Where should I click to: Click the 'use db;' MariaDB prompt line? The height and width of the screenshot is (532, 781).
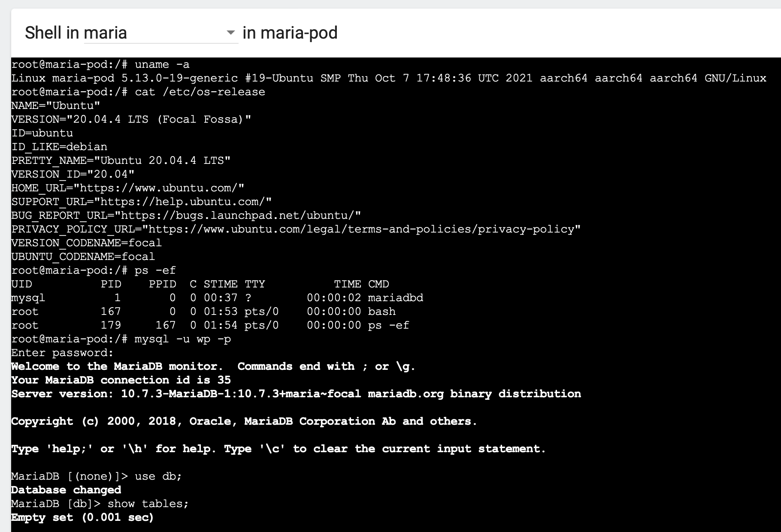click(x=158, y=476)
